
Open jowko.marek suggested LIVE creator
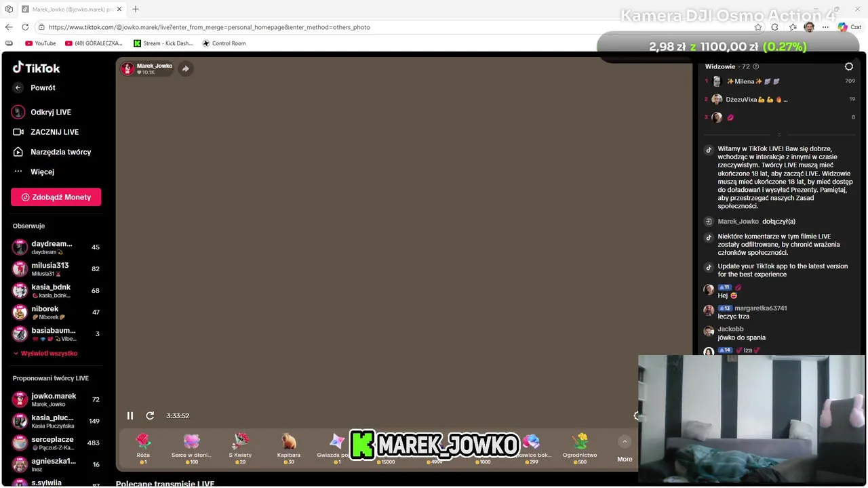56,400
